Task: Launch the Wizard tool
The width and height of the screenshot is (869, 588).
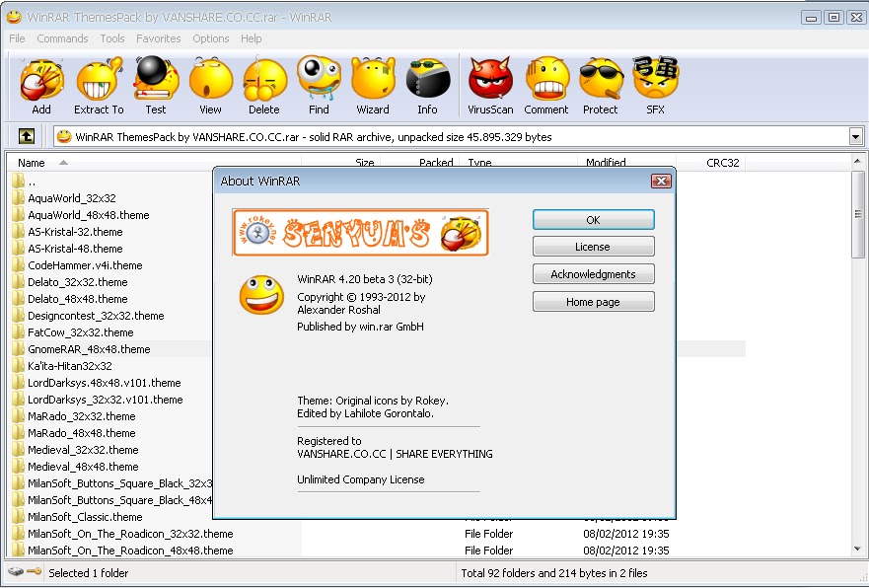Action: tap(373, 86)
